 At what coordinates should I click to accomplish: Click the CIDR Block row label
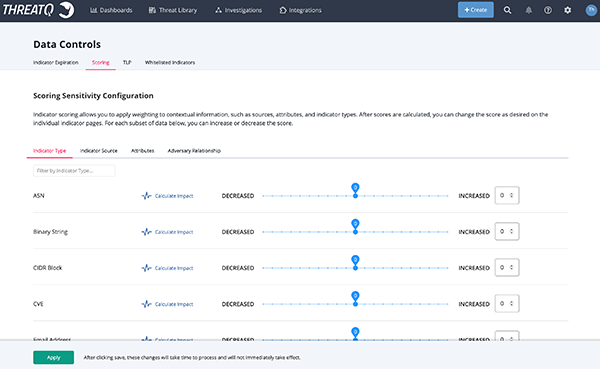(x=47, y=268)
